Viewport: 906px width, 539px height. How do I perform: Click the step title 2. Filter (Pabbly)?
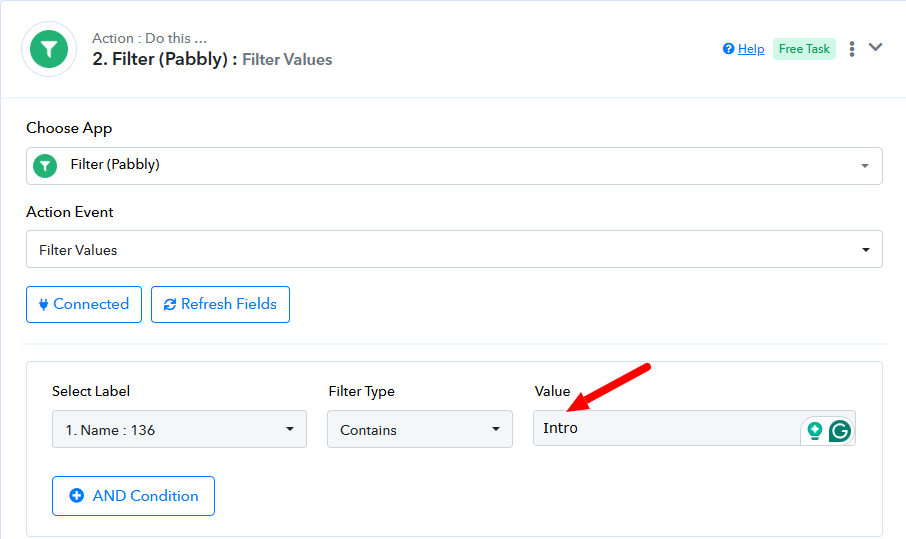click(x=165, y=59)
